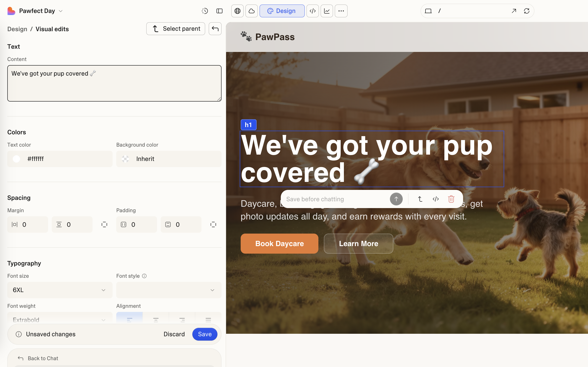
Task: Align the heading text right
Action: coord(182,319)
